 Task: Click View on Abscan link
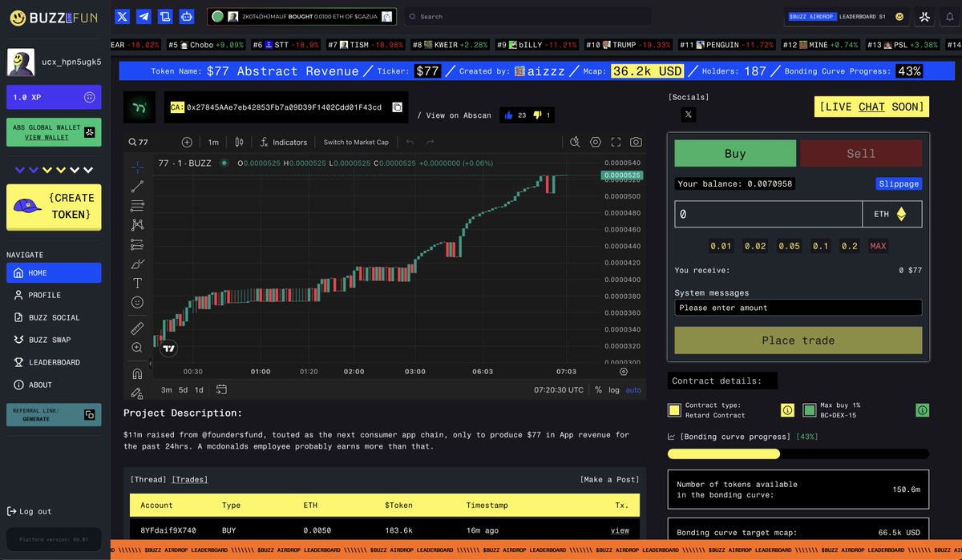click(459, 115)
